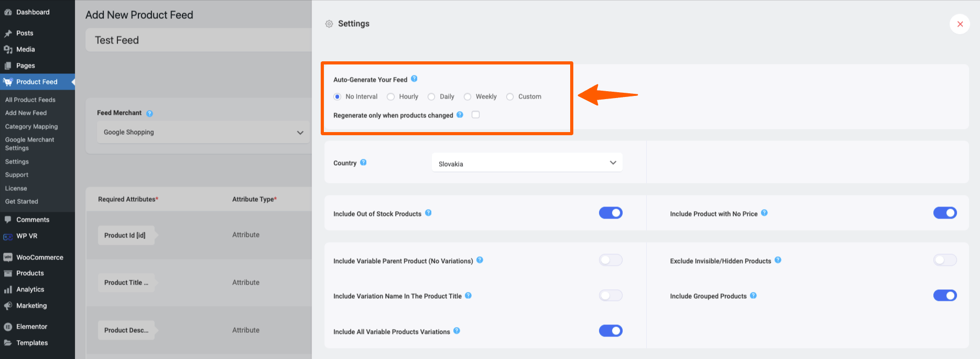Check 'Regenerate only when products changed'
This screenshot has width=980, height=359.
[x=475, y=114]
